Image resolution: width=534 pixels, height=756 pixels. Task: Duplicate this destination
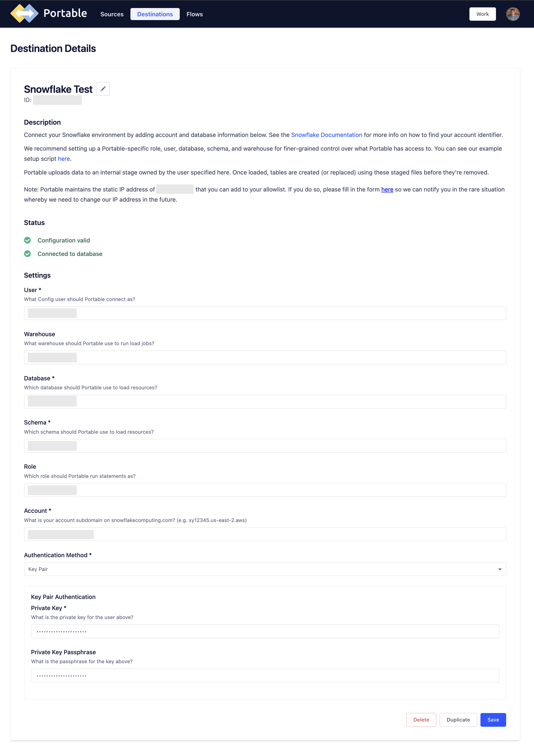(458, 720)
